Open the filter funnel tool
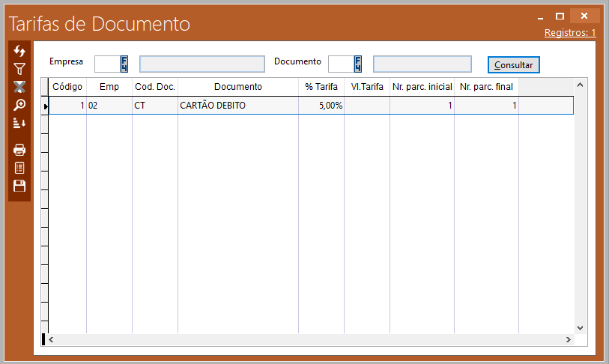 click(19, 69)
